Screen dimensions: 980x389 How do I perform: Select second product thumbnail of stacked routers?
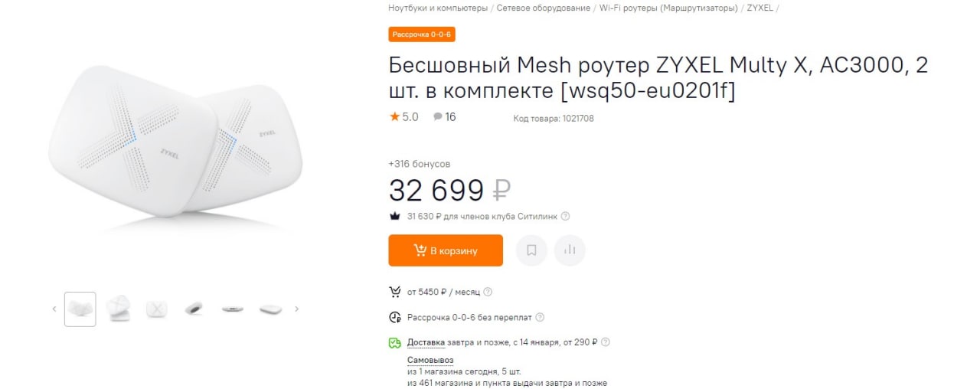(x=118, y=309)
